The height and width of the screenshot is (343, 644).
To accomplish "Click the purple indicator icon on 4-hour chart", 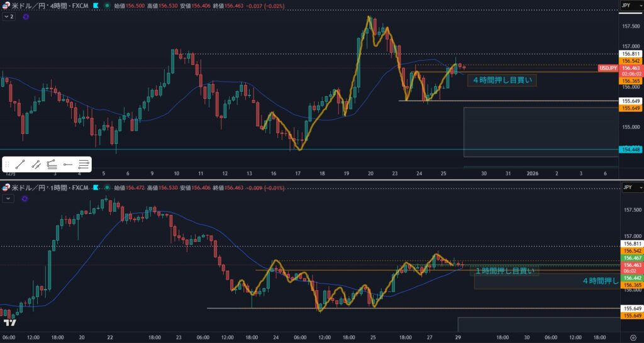I will tap(25, 17).
